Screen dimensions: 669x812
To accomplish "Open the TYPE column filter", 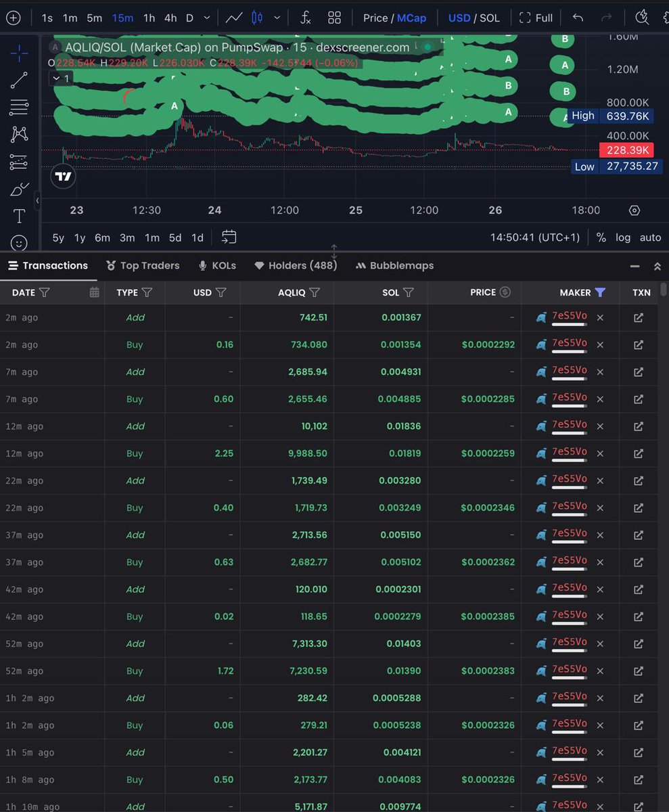I will pyautogui.click(x=147, y=292).
